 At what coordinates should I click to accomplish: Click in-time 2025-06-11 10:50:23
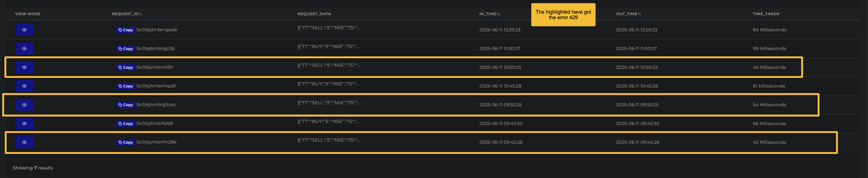(500, 67)
